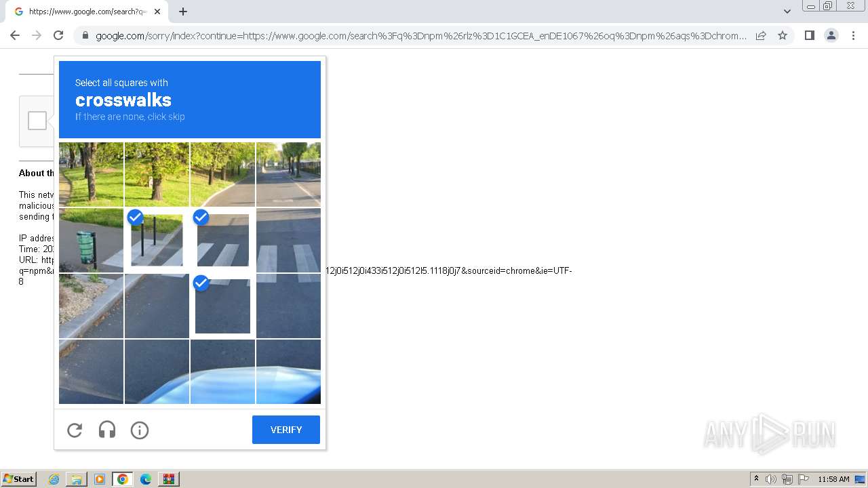The width and height of the screenshot is (868, 488).
Task: Open the WinRAR taskbar icon
Action: pyautogui.click(x=169, y=479)
